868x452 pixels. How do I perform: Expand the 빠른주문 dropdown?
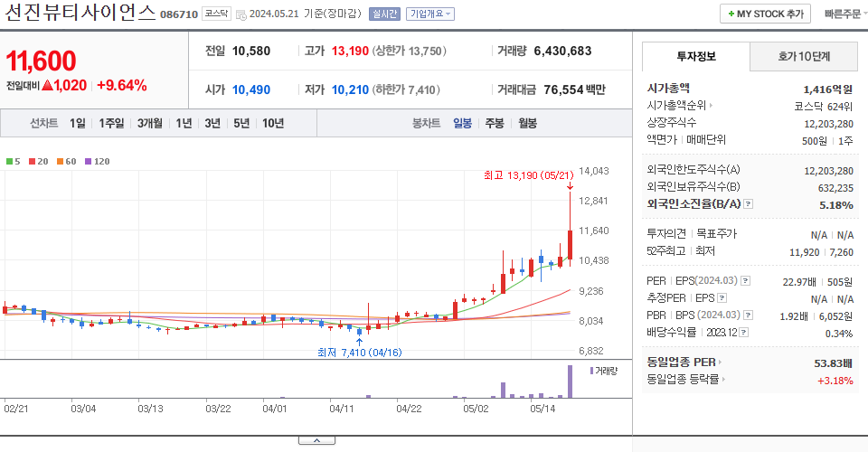click(x=844, y=14)
